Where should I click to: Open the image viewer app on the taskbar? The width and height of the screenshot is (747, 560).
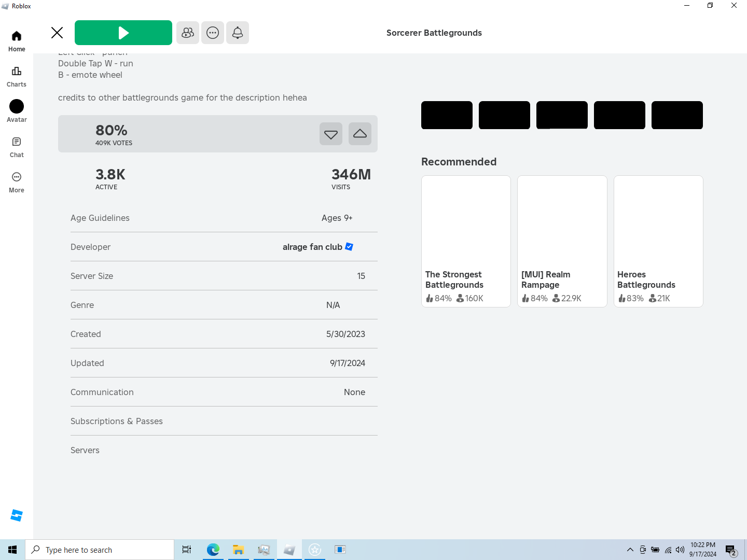point(264,550)
